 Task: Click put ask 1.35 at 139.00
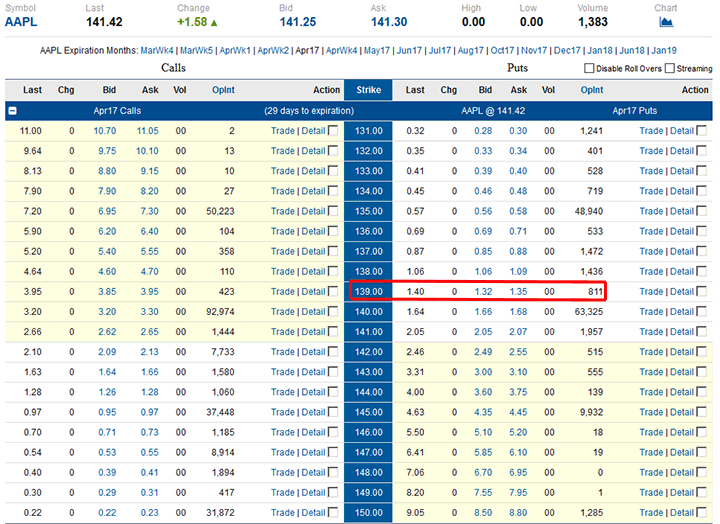pos(518,291)
